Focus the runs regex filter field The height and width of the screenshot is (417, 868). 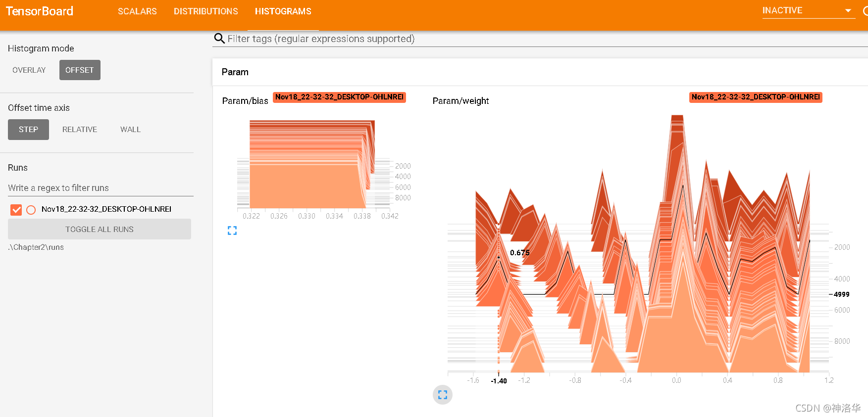(x=101, y=188)
